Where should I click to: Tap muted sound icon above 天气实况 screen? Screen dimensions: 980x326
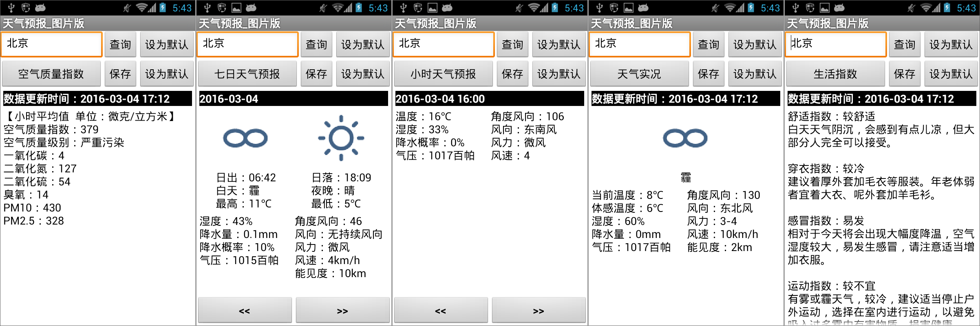715,8
